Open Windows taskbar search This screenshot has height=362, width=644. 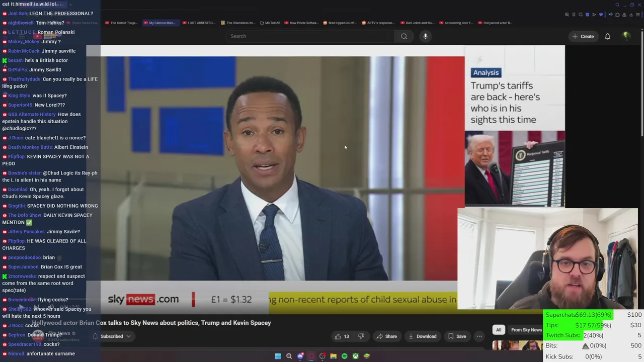point(289,356)
